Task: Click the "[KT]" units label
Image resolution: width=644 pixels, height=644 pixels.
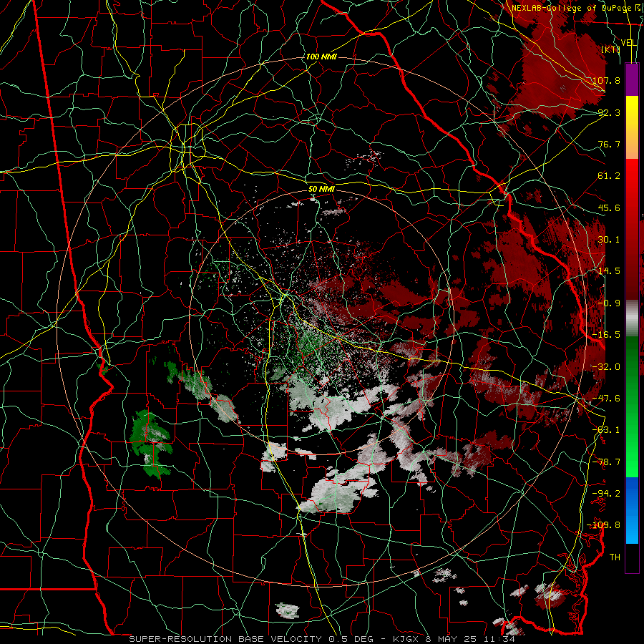Action: 611,49
